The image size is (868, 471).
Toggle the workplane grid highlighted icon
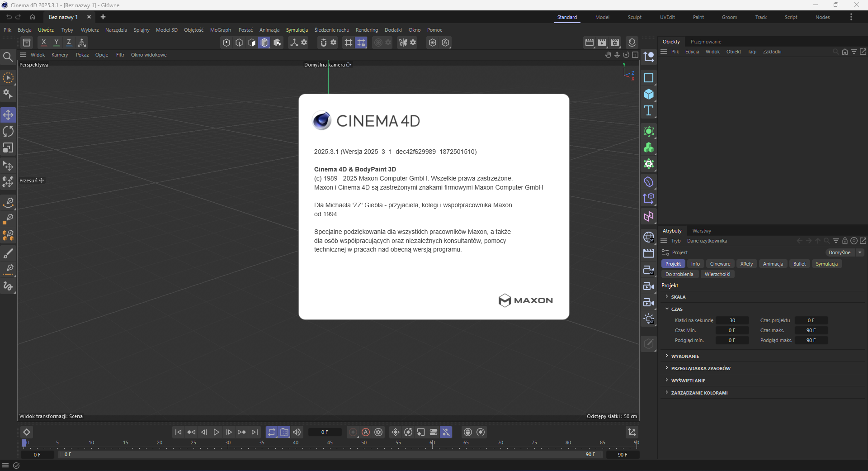coord(361,43)
